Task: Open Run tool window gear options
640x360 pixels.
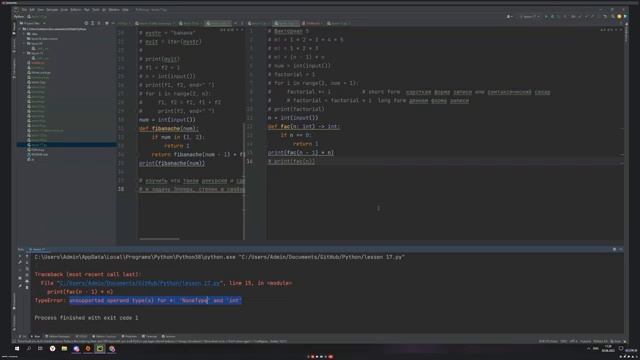Action: point(614,249)
